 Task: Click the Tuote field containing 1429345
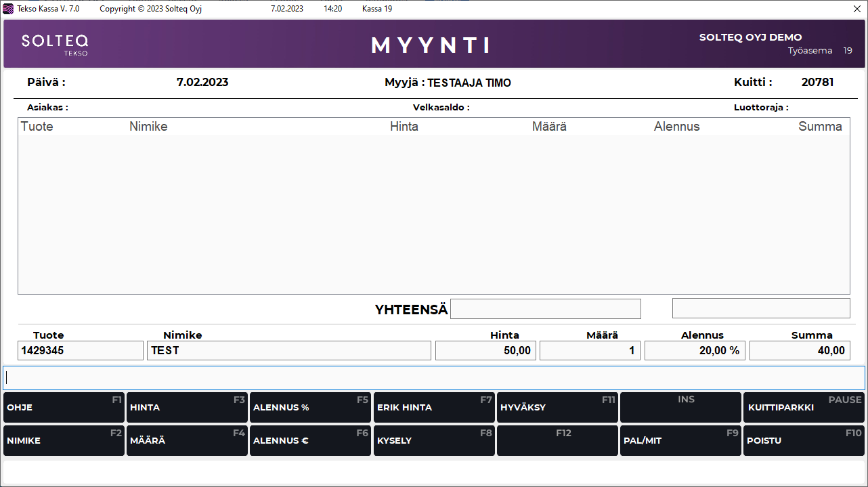click(81, 350)
